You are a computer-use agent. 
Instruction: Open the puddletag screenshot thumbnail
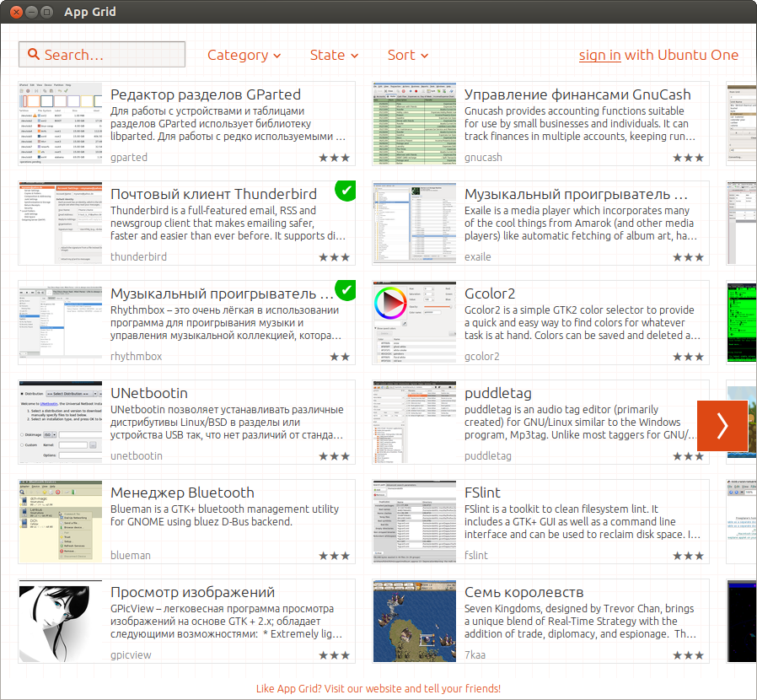coord(415,423)
